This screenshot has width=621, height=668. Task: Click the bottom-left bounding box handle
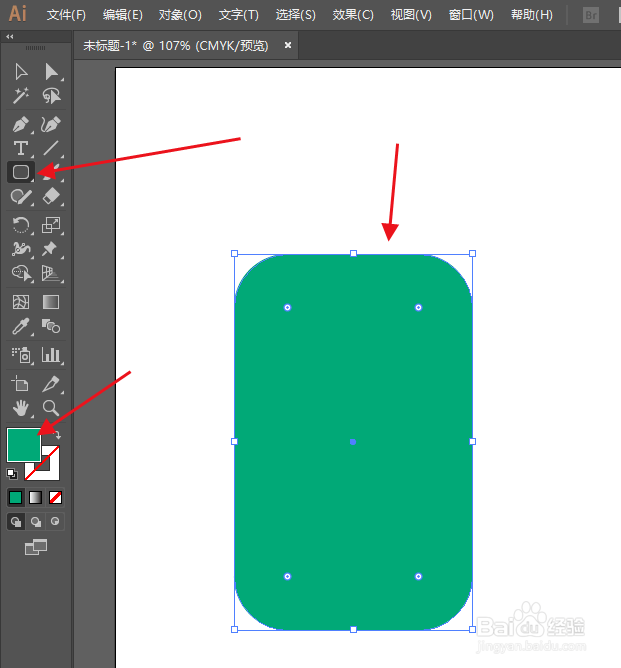pyautogui.click(x=234, y=629)
